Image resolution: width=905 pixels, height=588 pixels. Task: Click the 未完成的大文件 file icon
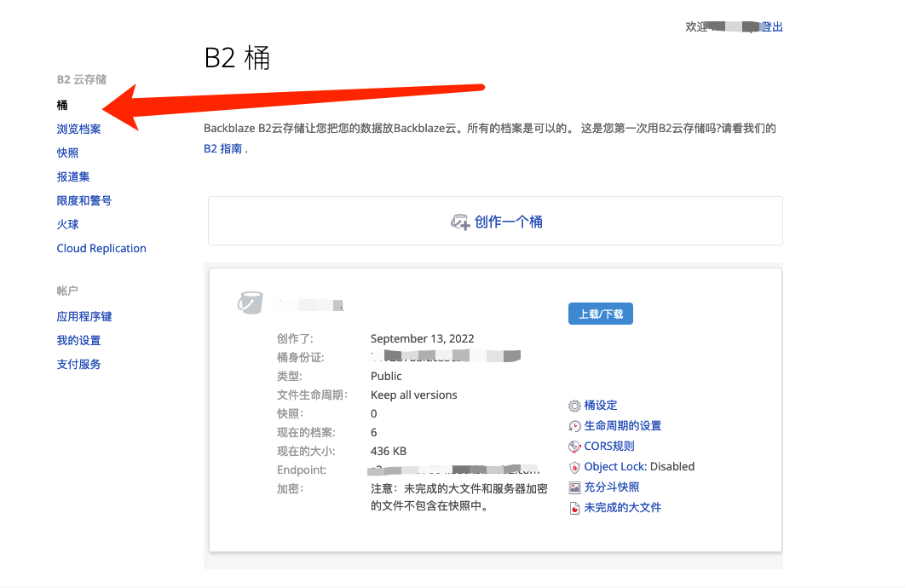click(574, 508)
